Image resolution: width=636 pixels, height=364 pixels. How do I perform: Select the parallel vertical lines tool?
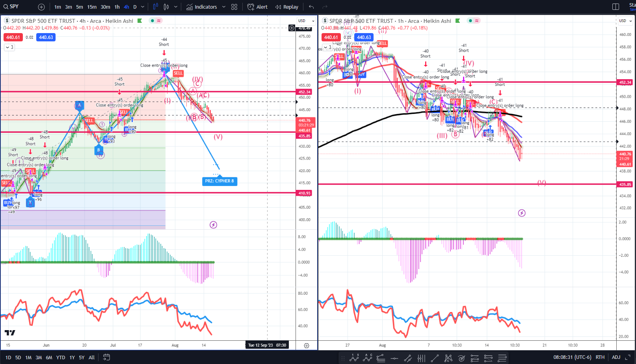point(421,358)
